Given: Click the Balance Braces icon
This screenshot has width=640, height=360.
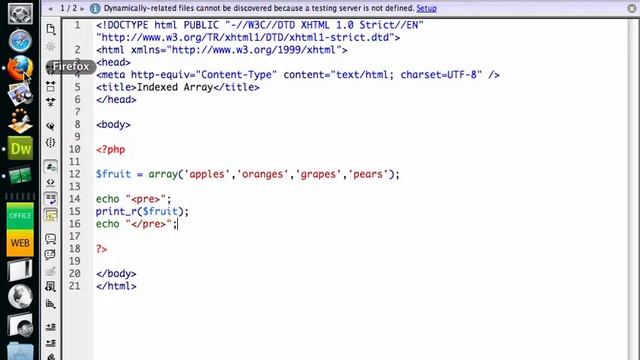Looking at the screenshot, I should 51,142.
